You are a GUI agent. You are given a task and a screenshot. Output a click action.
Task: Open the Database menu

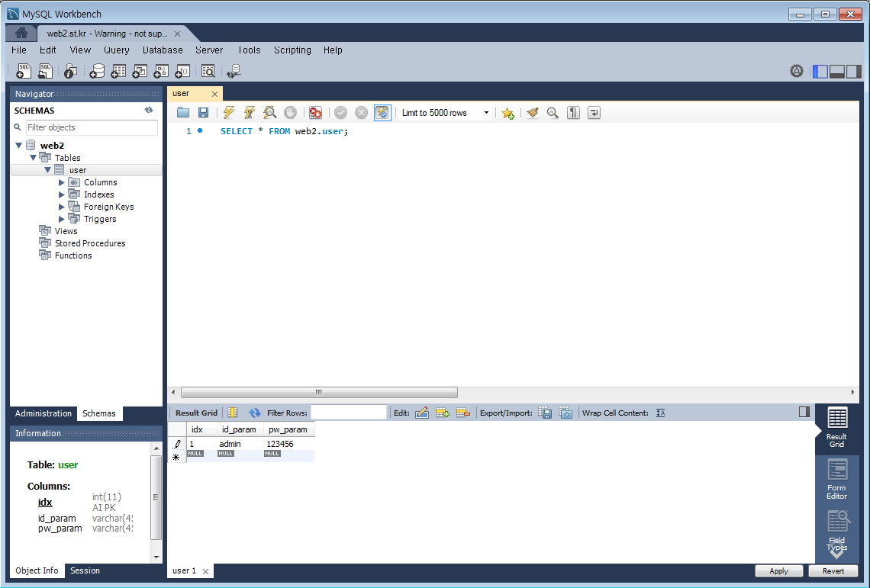coord(163,50)
